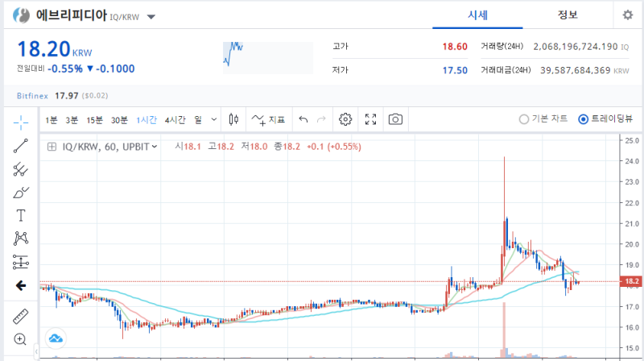The image size is (644, 361).
Task: Open the IQ/KRW, 60, UPBIT symbol dropdown
Action: [x=109, y=147]
